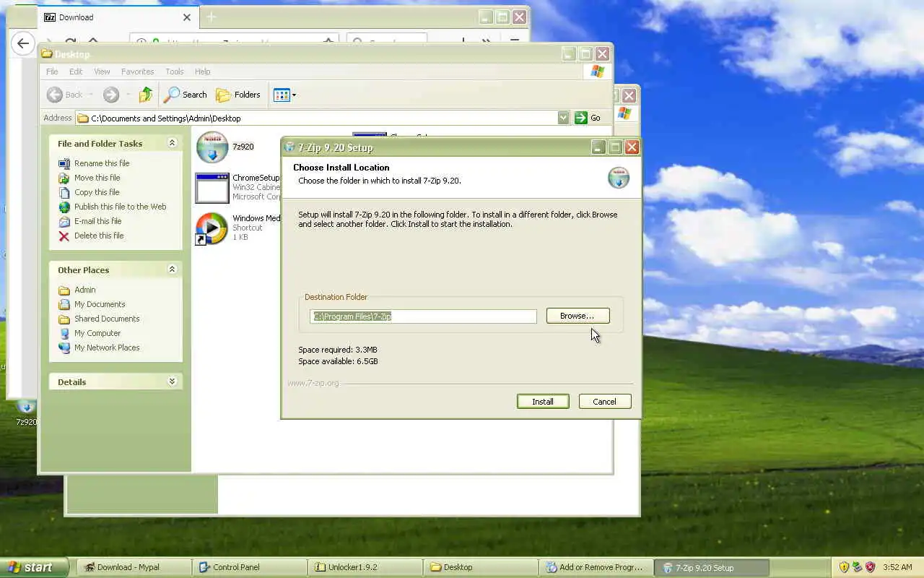This screenshot has height=578, width=924.
Task: Open the Edit menu in Desktop window
Action: coord(76,72)
